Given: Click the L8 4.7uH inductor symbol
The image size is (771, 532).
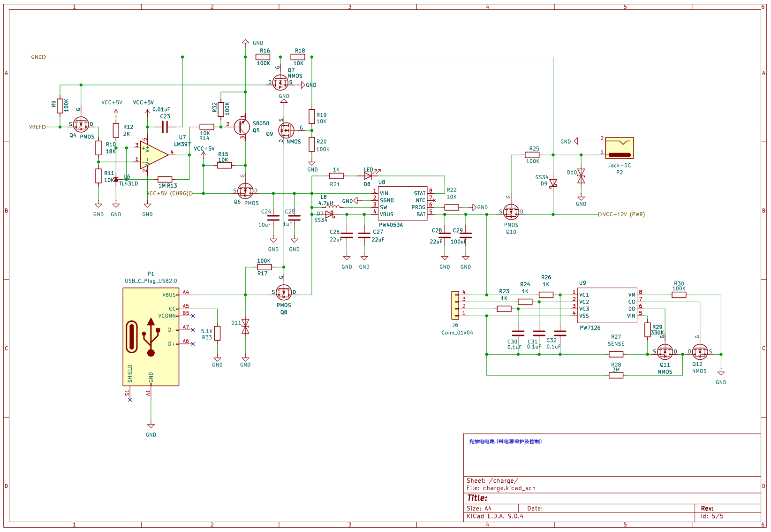Looking at the screenshot, I should [x=333, y=206].
